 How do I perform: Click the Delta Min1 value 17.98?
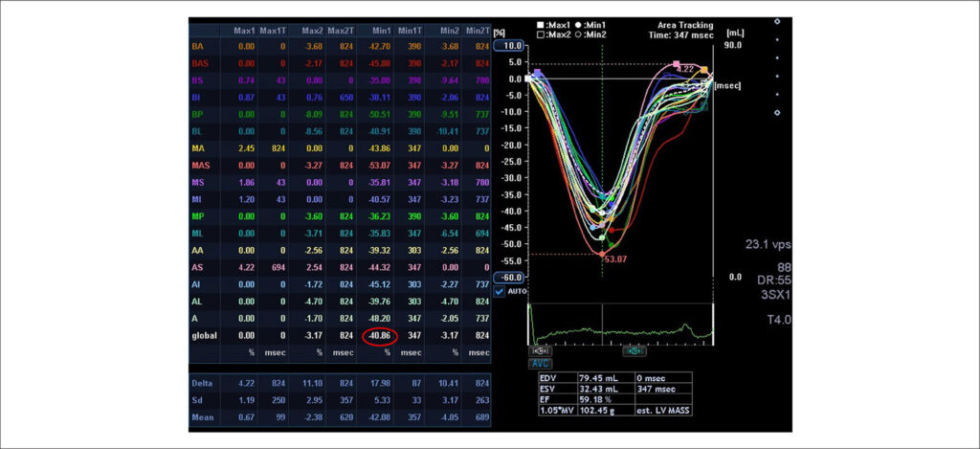(381, 383)
